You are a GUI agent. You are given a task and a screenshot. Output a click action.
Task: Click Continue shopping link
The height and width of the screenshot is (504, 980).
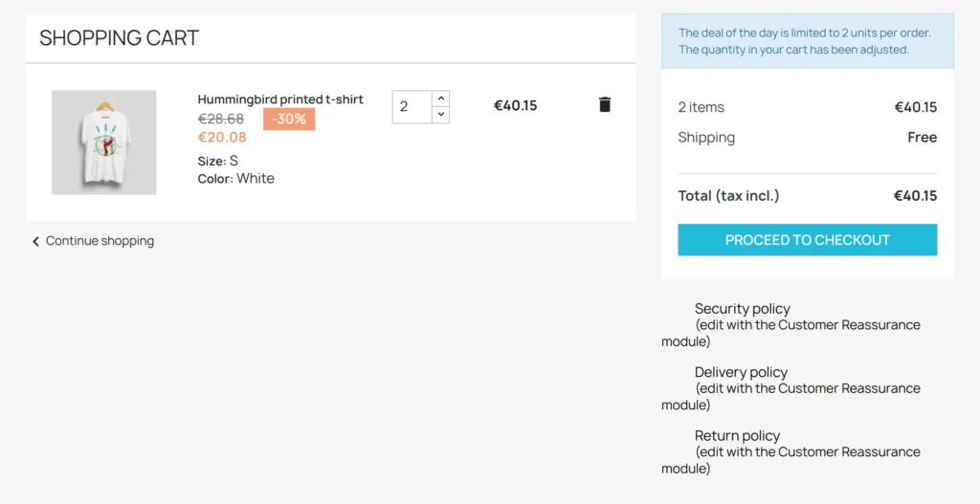pyautogui.click(x=100, y=240)
